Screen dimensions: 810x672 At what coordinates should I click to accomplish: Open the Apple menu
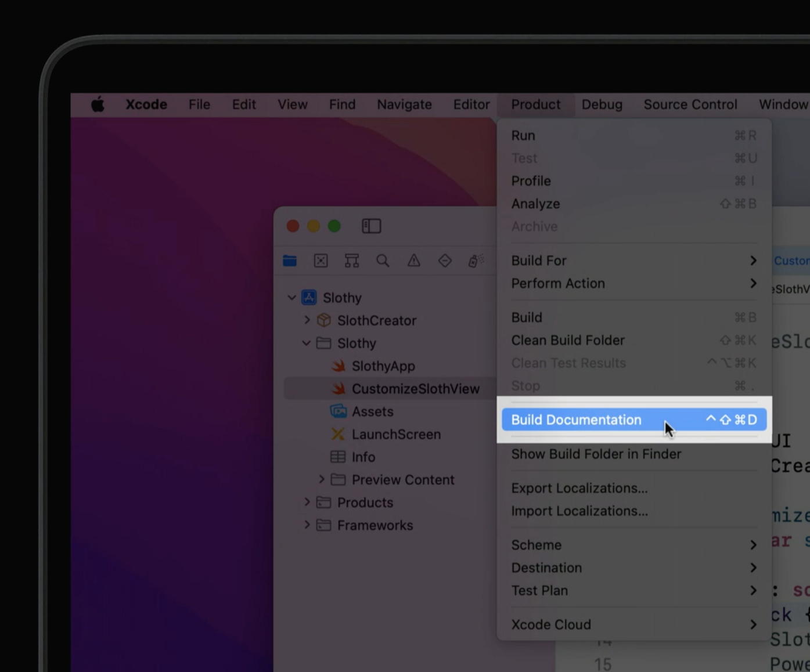pos(98,104)
